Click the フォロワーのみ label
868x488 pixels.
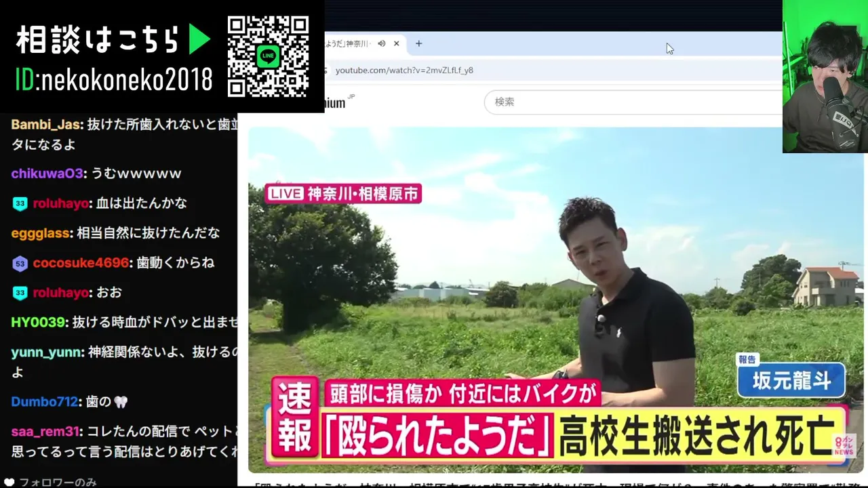(58, 483)
